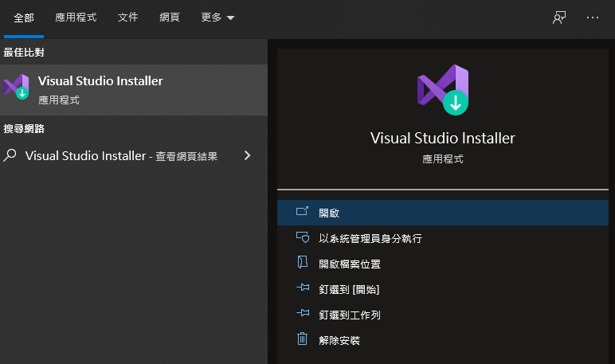
Task: Click the trash can uninstall icon
Action: click(302, 339)
